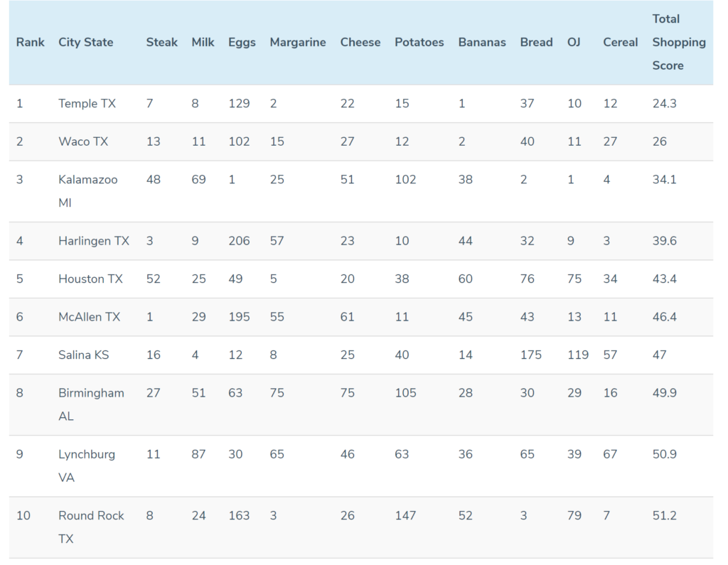
Task: Select the Temple TX row cell
Action: point(87,104)
